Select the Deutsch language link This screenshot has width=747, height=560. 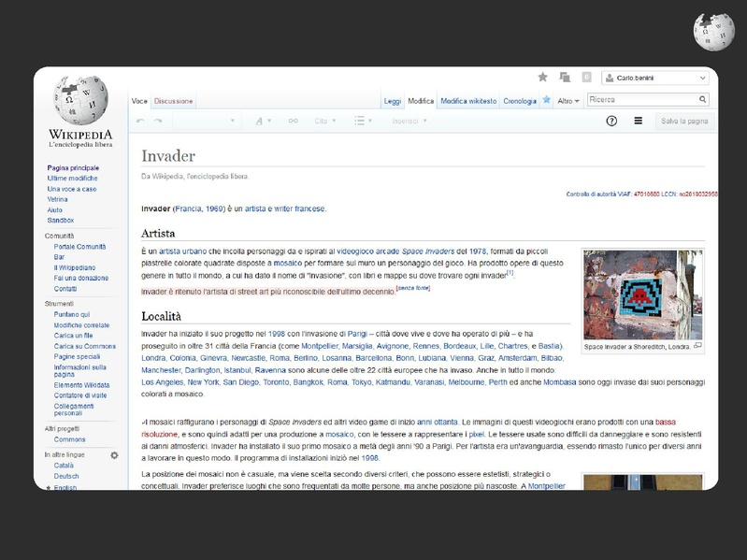click(66, 476)
